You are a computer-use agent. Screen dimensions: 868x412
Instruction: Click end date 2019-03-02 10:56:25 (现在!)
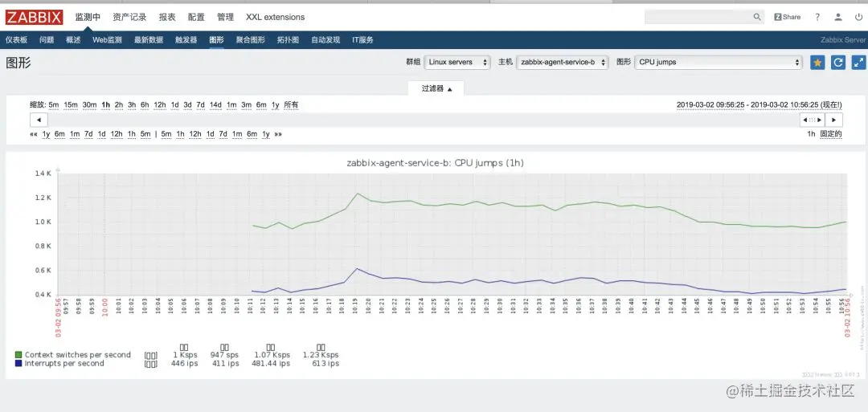pyautogui.click(x=796, y=105)
